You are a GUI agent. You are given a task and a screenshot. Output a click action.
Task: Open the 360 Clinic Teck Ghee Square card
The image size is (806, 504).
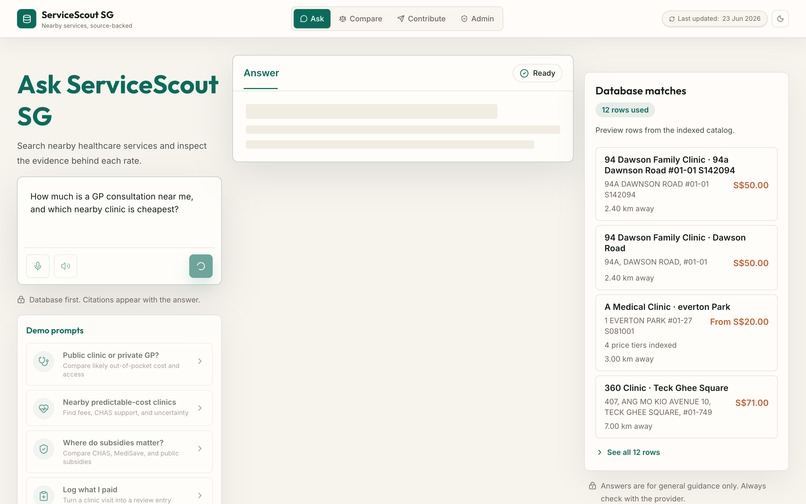click(x=686, y=407)
